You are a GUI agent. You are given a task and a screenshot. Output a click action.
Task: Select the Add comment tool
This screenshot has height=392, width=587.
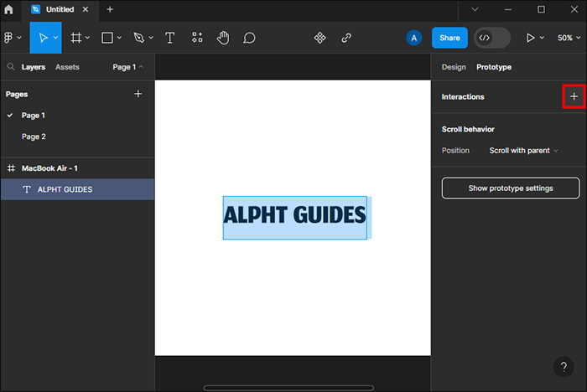coord(249,38)
